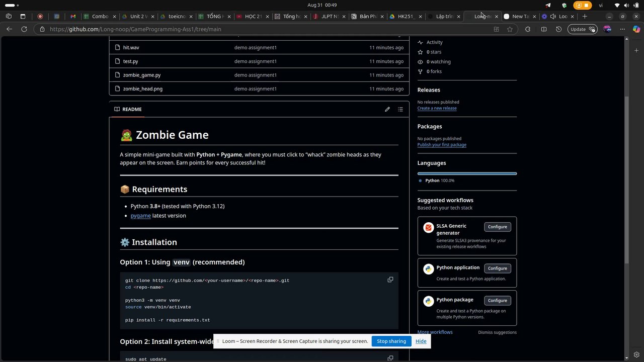The image size is (644, 362).
Task: Click the file icon beside test.py
Action: pos(117,61)
